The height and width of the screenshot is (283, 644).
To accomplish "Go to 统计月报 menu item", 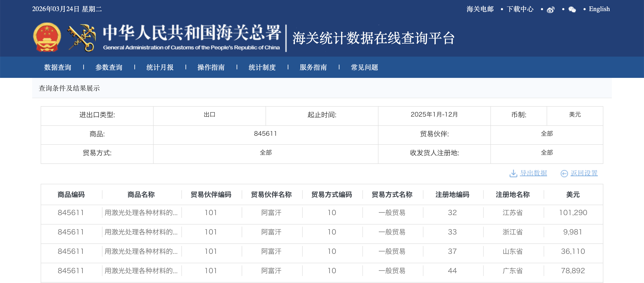I will 160,67.
